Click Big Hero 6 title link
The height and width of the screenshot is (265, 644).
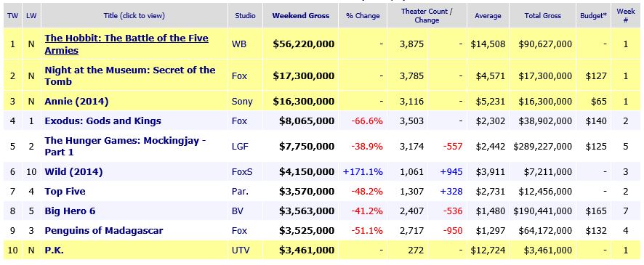point(70,211)
